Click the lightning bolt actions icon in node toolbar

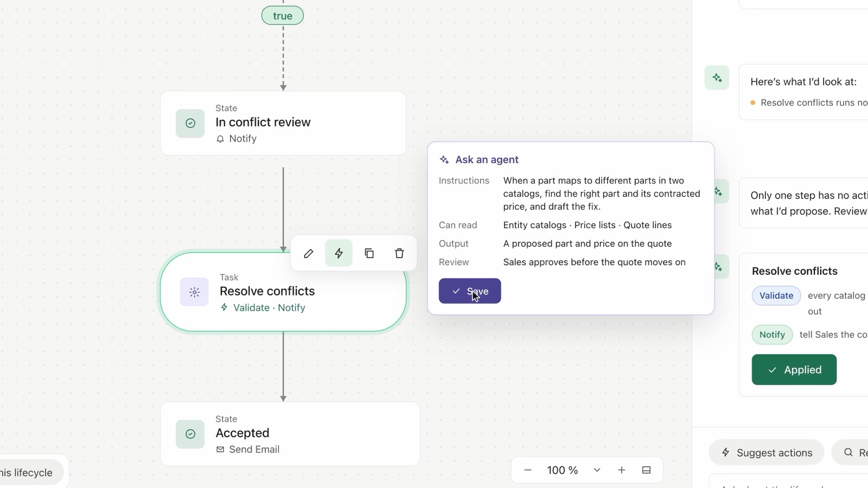339,253
